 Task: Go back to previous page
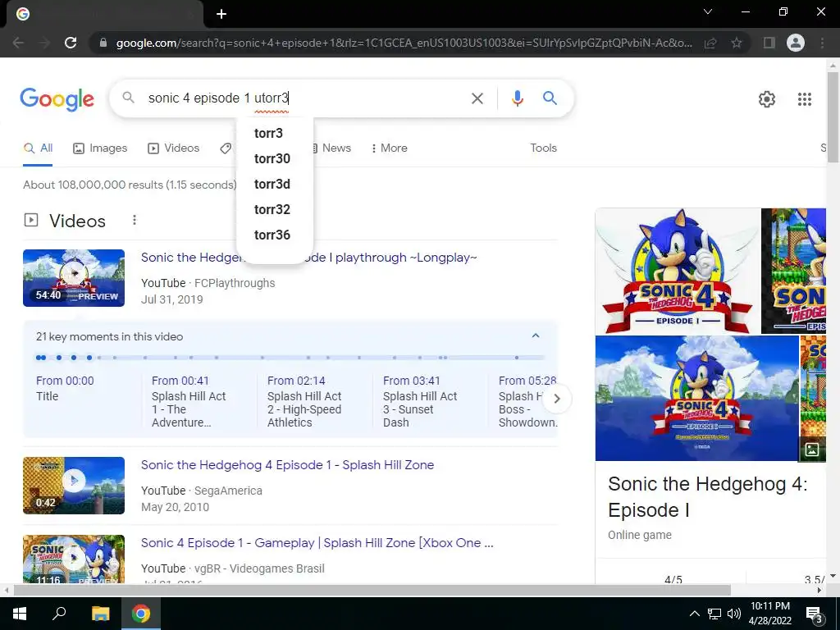[18, 43]
